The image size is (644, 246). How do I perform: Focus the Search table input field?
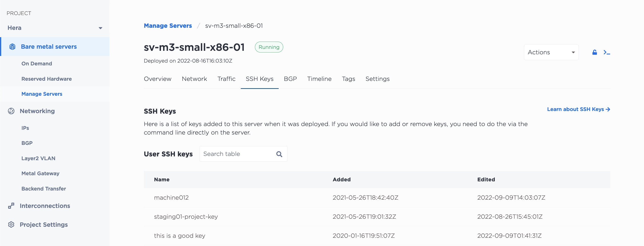click(x=237, y=154)
